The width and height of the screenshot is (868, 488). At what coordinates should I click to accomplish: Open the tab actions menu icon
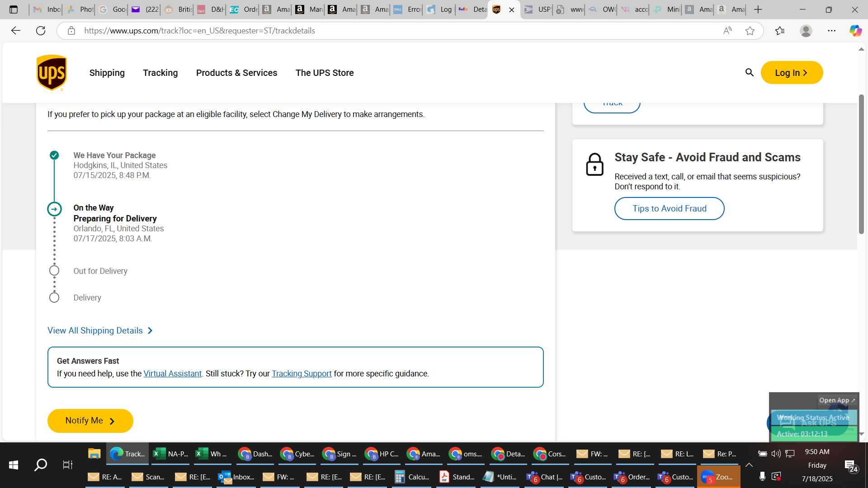pos(14,9)
